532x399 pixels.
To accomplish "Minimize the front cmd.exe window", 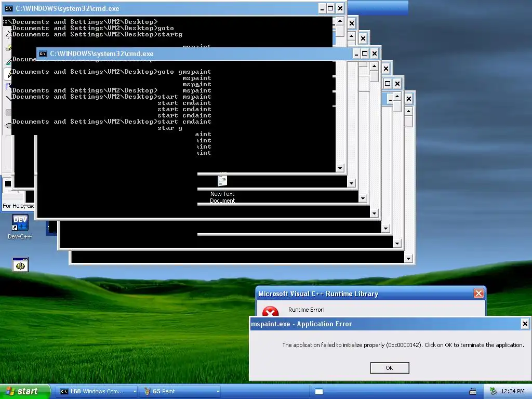I will click(x=356, y=54).
